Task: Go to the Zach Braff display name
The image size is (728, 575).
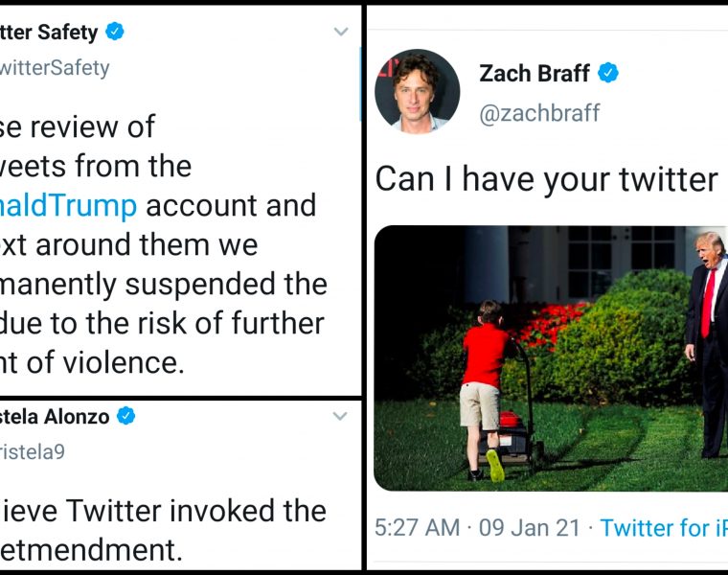Action: (534, 73)
